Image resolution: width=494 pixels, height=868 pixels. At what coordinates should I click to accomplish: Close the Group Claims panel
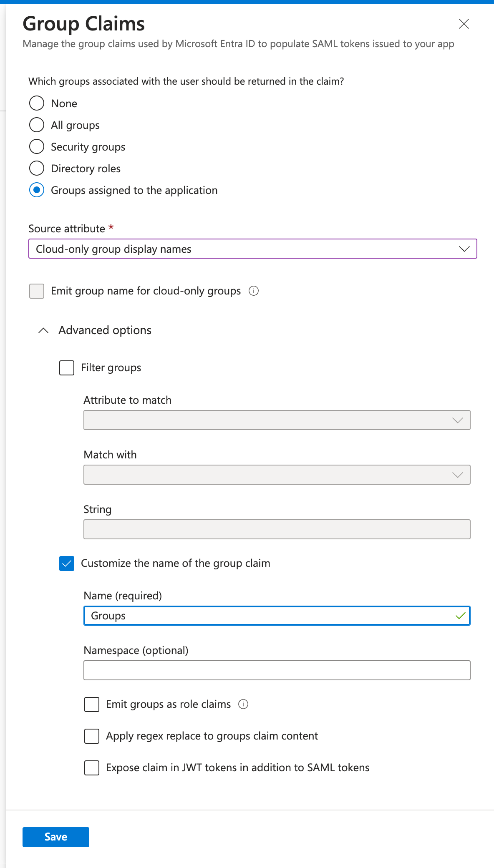click(x=464, y=24)
